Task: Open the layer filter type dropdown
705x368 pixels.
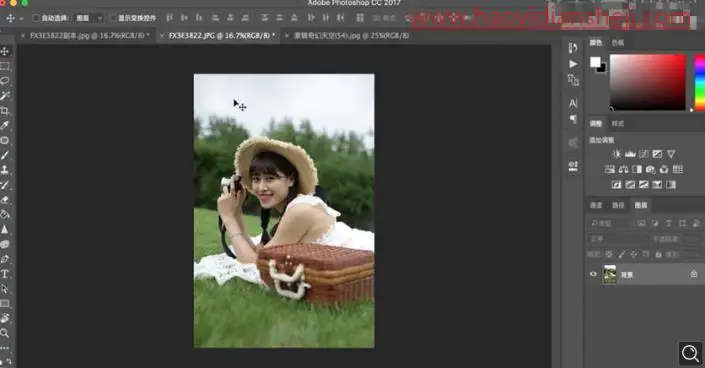Action: 610,223
